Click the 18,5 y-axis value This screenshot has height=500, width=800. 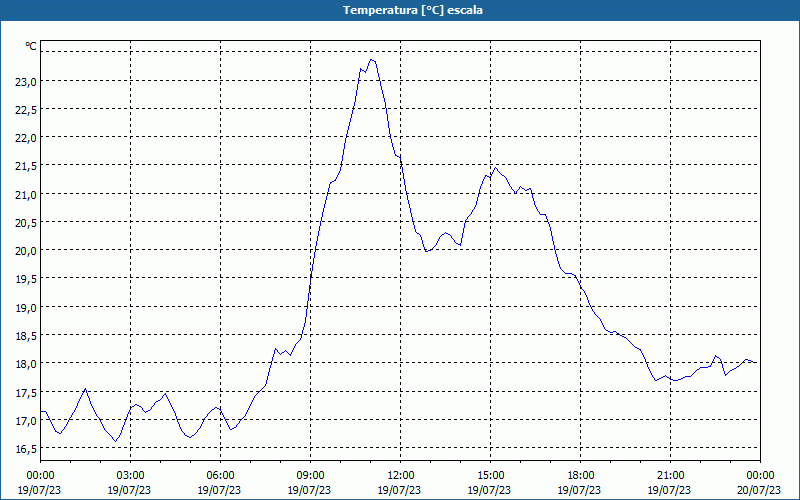pos(25,336)
